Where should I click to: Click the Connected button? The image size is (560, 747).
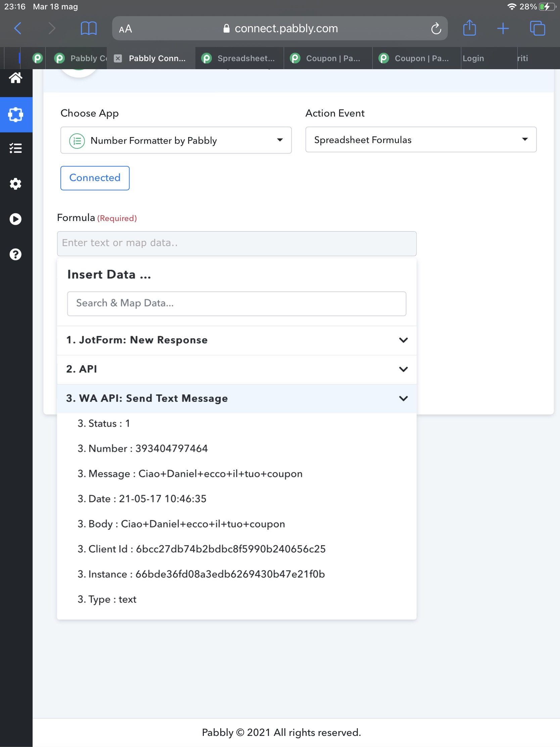pos(95,178)
